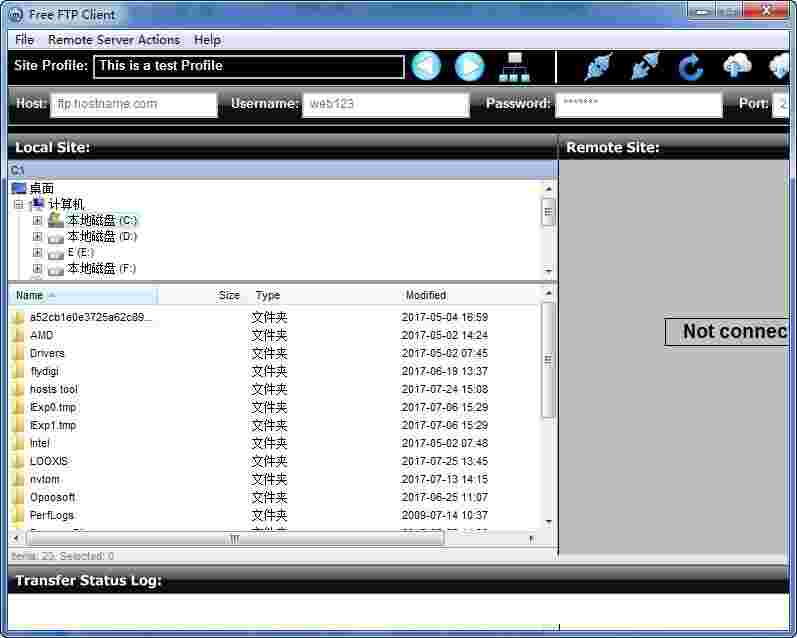Expand the 本地磁盘 (C:) tree node

37,221
